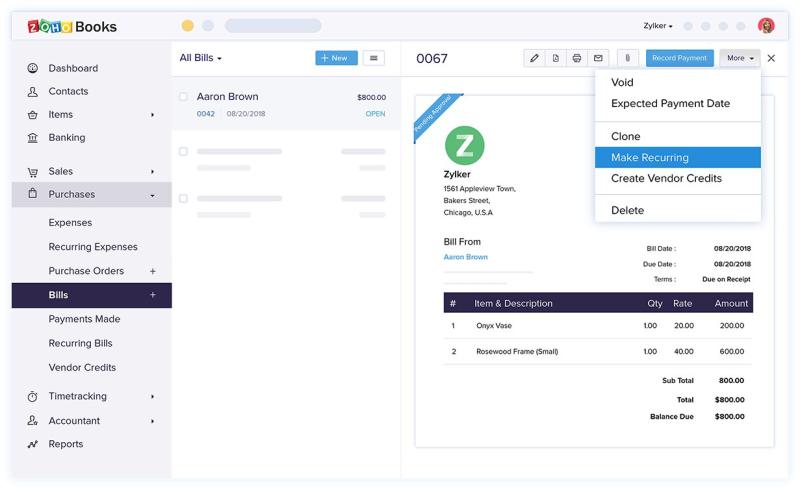Select Bills in the sidebar
Viewport: 800px width, 490px height.
click(92, 295)
